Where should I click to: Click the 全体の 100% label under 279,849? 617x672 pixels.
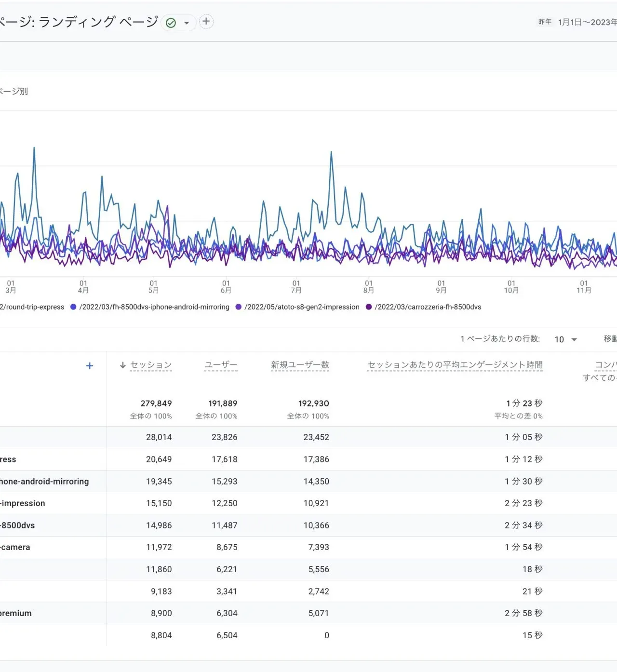click(151, 416)
